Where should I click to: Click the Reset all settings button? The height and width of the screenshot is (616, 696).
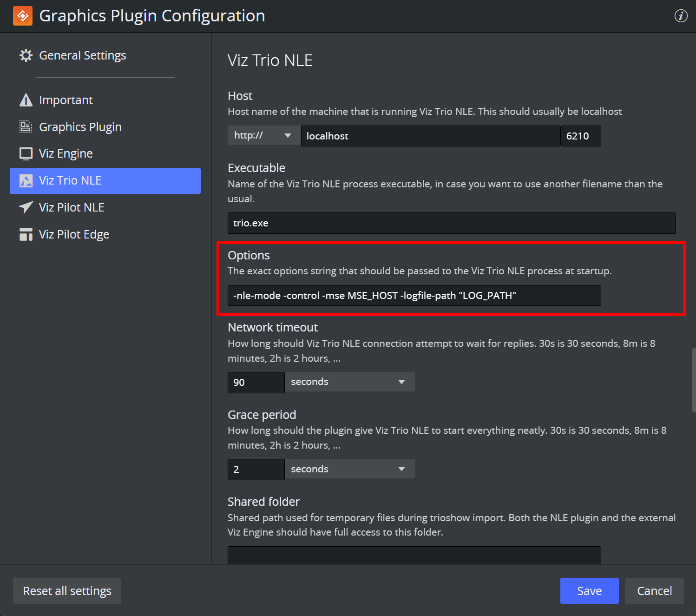coord(66,590)
